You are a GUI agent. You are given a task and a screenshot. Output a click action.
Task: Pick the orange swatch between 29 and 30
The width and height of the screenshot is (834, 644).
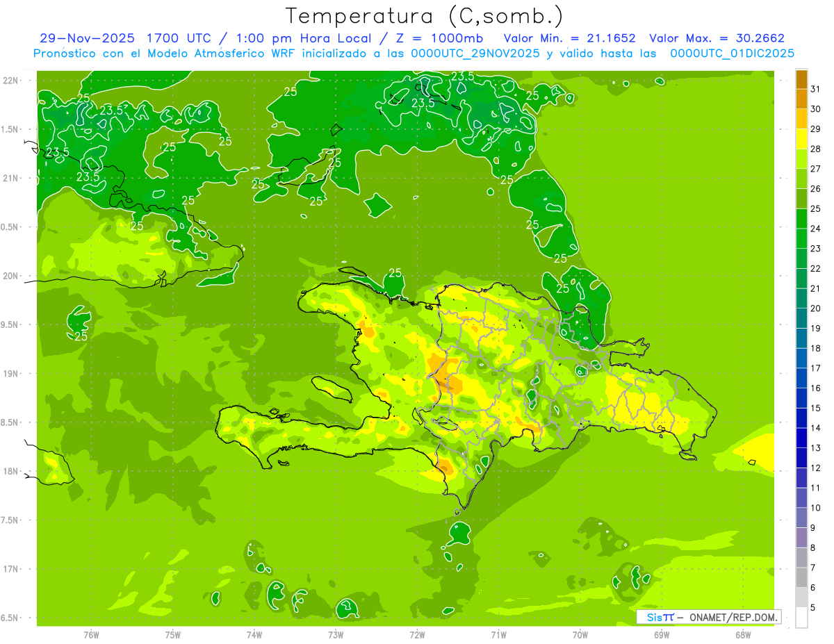click(801, 119)
